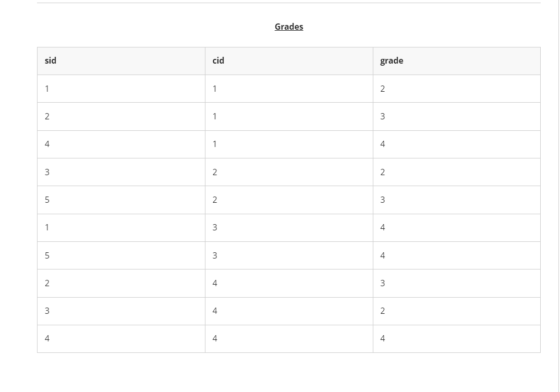Click grade value 2 in first row

[383, 89]
